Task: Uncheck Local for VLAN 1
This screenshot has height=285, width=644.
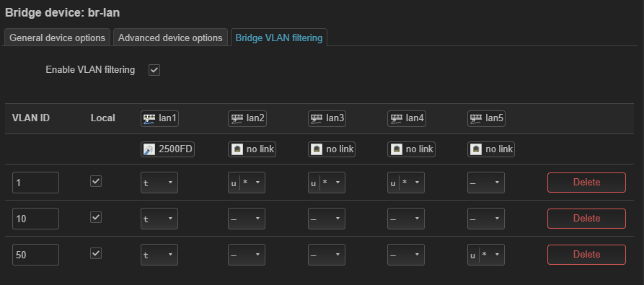Action: pos(96,181)
